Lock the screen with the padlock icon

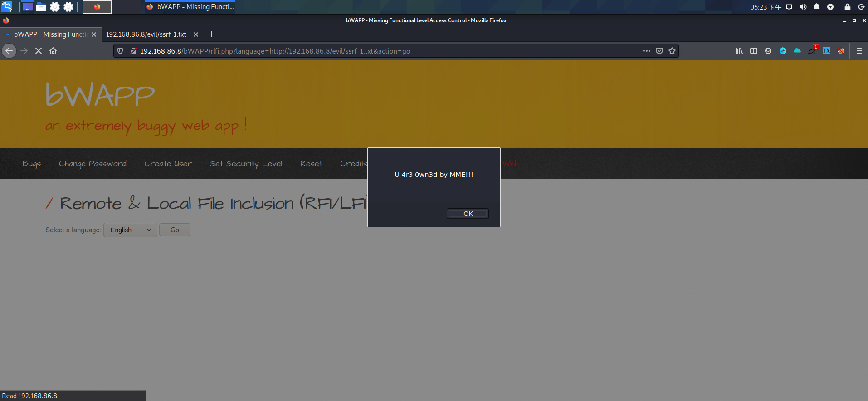(x=848, y=7)
